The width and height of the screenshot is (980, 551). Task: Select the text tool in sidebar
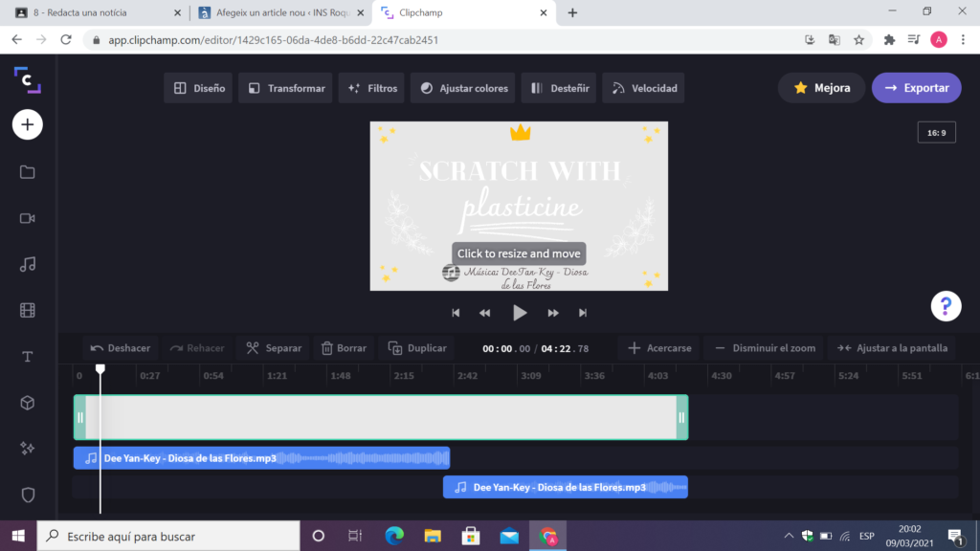click(27, 357)
